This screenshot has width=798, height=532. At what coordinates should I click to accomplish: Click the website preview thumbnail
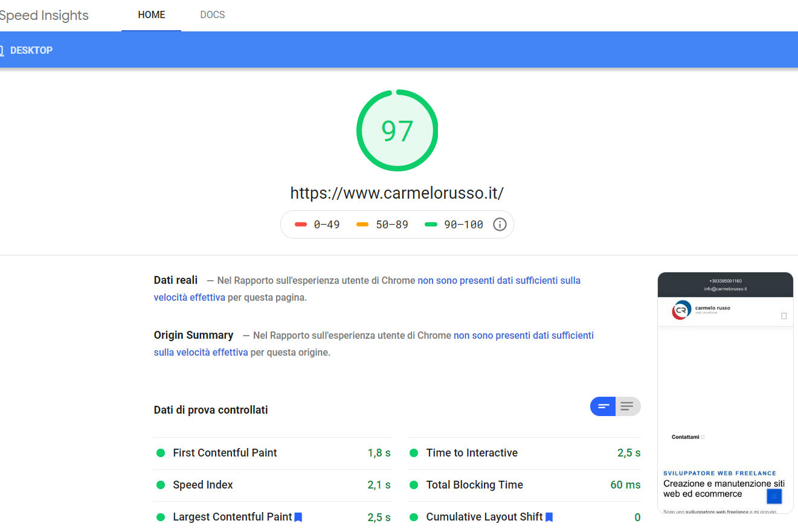(x=725, y=393)
